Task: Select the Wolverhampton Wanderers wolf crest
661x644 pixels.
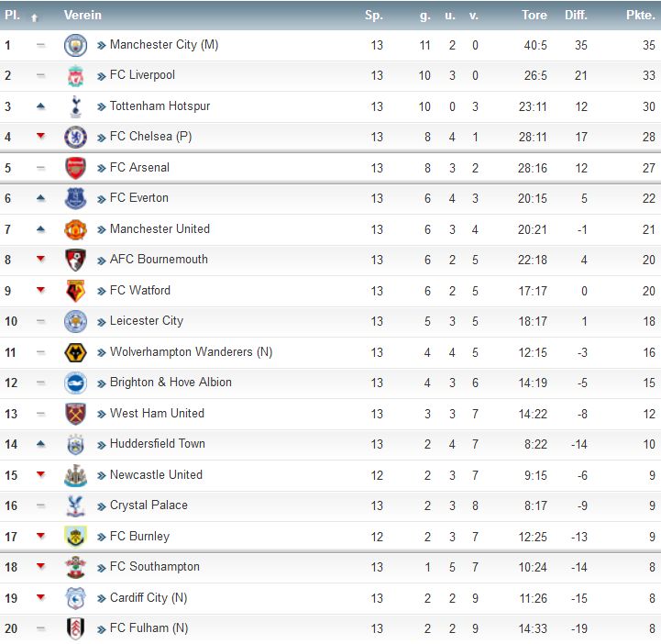Action: click(75, 352)
